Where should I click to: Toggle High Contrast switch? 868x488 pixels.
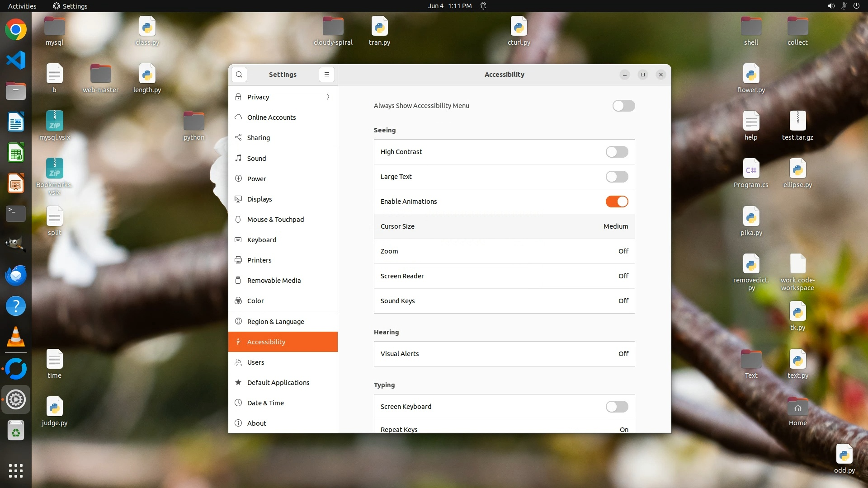click(617, 152)
